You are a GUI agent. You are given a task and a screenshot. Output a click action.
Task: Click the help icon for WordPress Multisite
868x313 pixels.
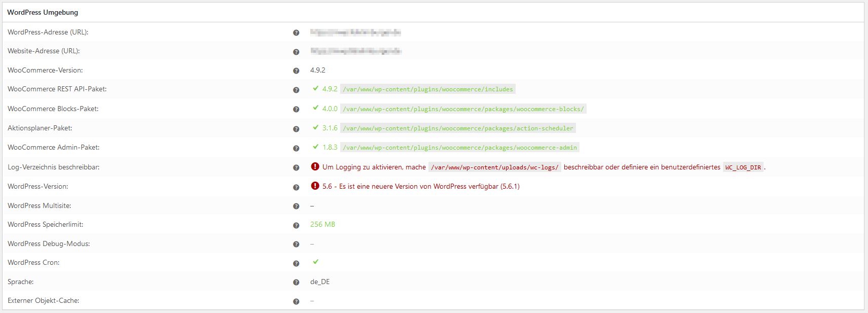296,206
